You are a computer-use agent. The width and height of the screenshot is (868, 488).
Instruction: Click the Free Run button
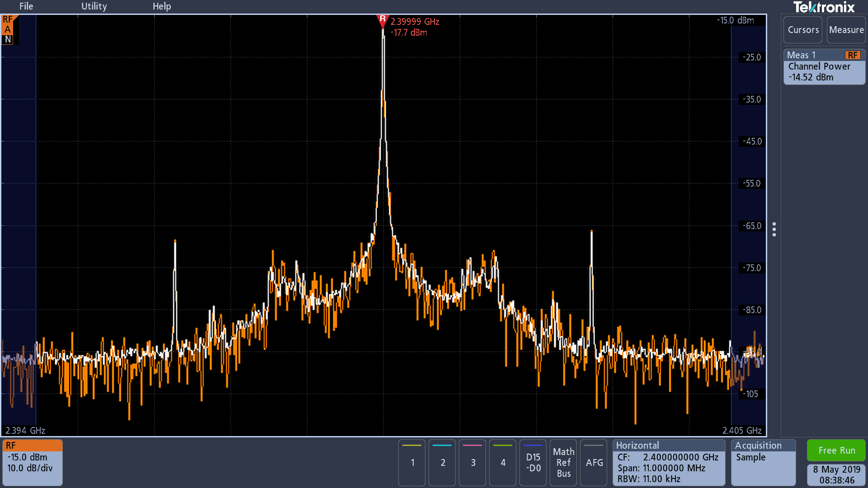pyautogui.click(x=836, y=450)
